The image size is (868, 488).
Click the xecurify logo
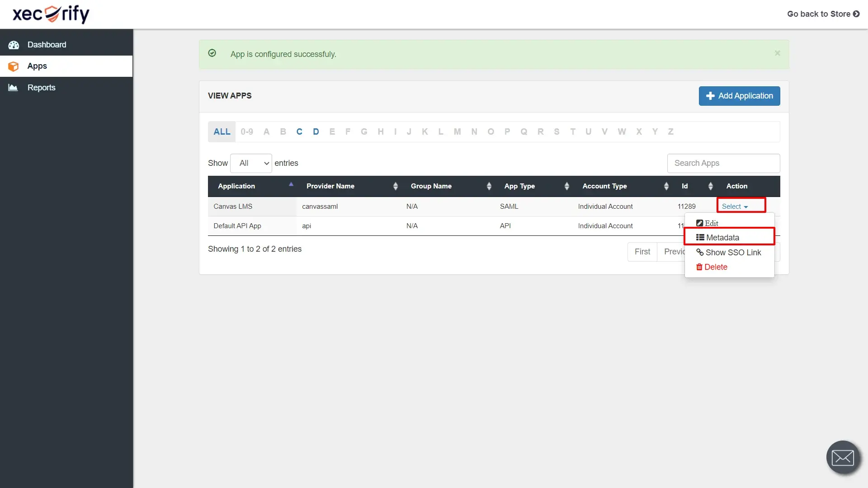pos(51,14)
